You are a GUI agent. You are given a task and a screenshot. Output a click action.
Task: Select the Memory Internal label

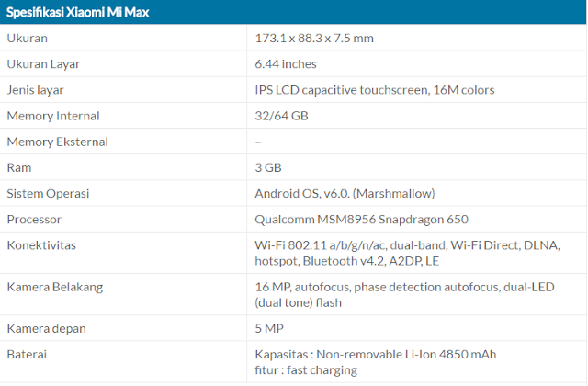pos(53,116)
